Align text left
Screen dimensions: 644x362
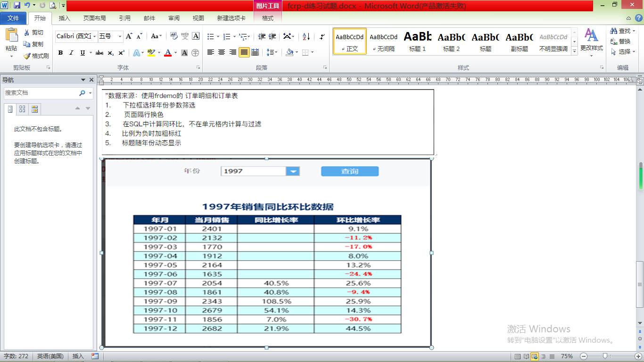pyautogui.click(x=210, y=52)
